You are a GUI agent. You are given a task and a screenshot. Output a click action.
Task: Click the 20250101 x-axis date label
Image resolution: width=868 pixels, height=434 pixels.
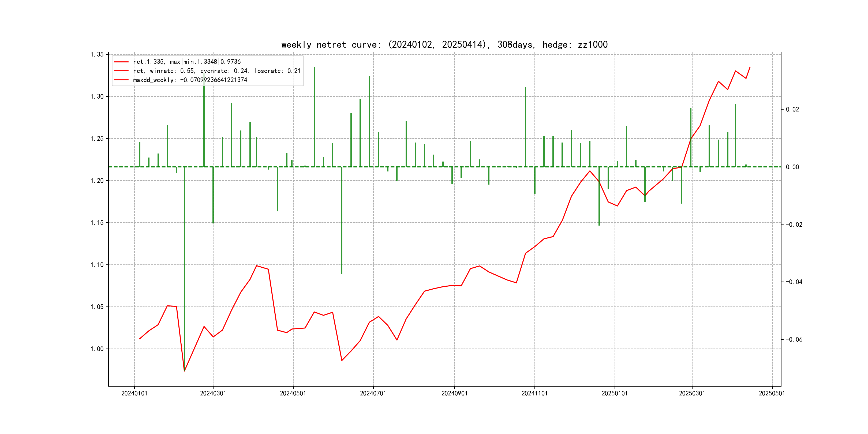pyautogui.click(x=614, y=393)
